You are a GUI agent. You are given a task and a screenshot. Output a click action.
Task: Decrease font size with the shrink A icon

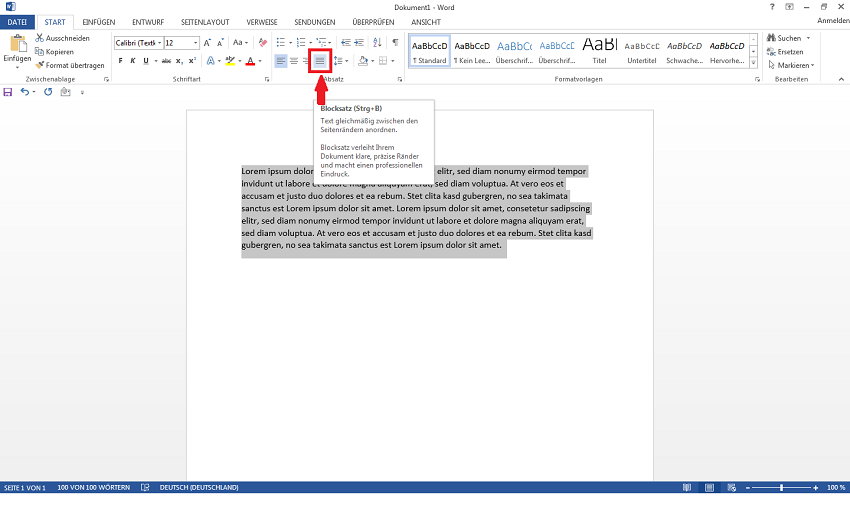(220, 43)
